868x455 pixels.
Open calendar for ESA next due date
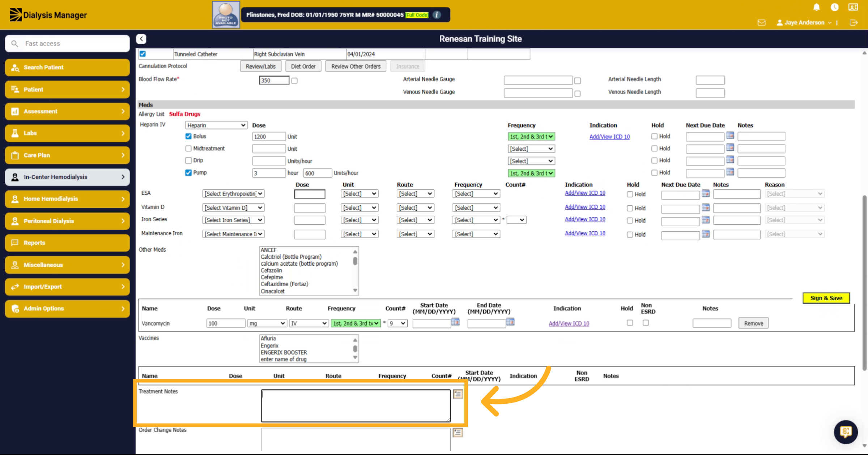(x=705, y=194)
